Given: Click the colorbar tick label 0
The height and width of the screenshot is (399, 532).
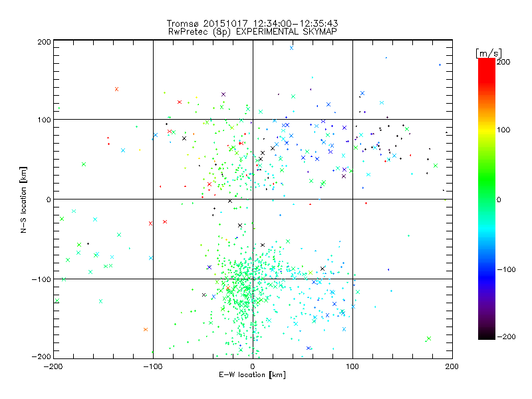Looking at the screenshot, I should (499, 200).
